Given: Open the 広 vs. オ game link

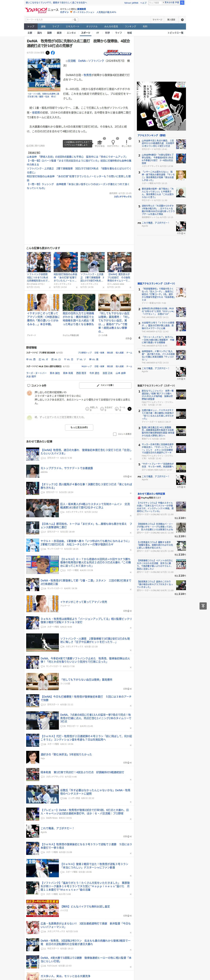Looking at the screenshot, I should click(x=44, y=359).
